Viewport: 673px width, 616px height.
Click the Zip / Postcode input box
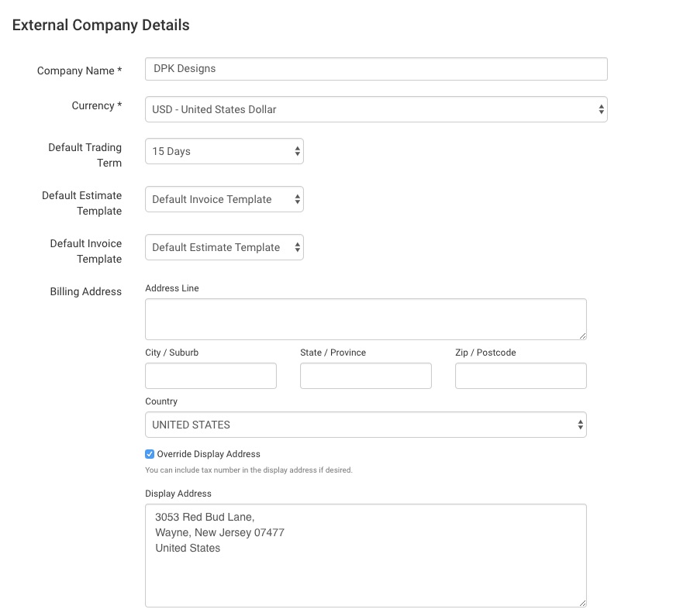[520, 376]
